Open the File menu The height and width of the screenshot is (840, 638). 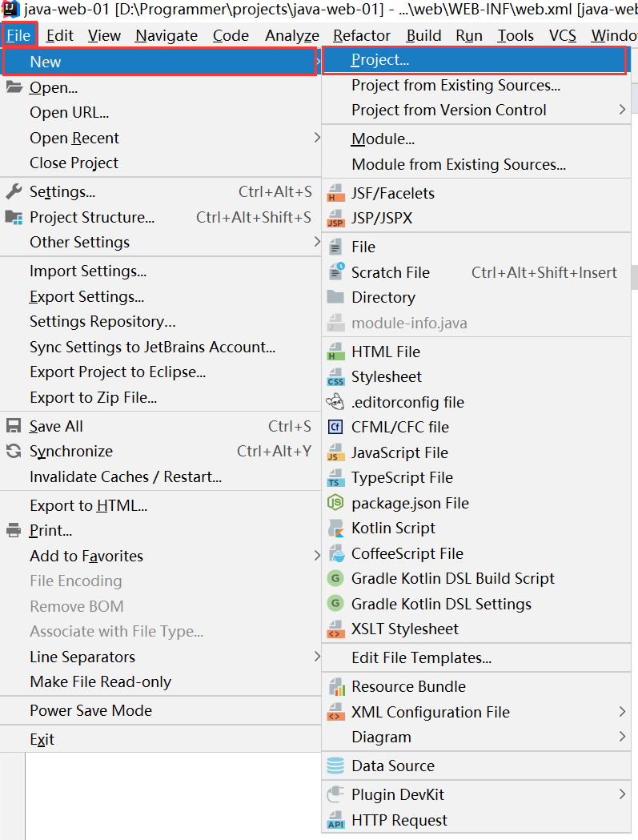tap(18, 35)
